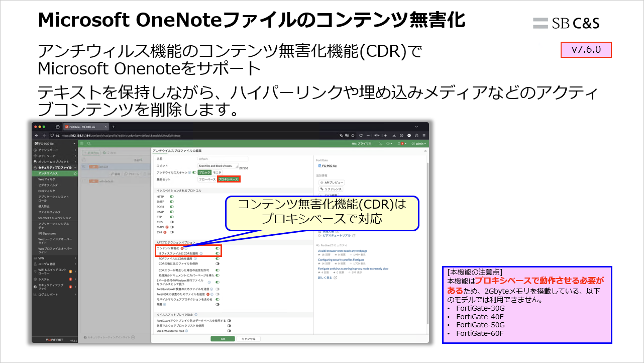Image resolution: width=644 pixels, height=363 pixels.
Task: Click the browser reload icon in the toolbar
Action: [x=361, y=135]
